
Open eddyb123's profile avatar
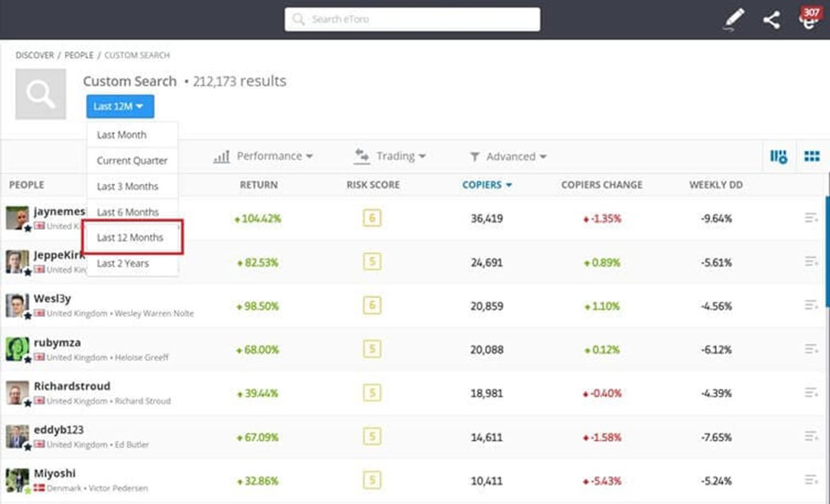coord(17,437)
